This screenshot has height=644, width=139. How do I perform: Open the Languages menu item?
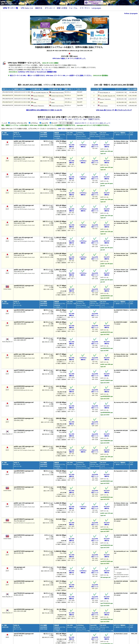pos(96,8)
